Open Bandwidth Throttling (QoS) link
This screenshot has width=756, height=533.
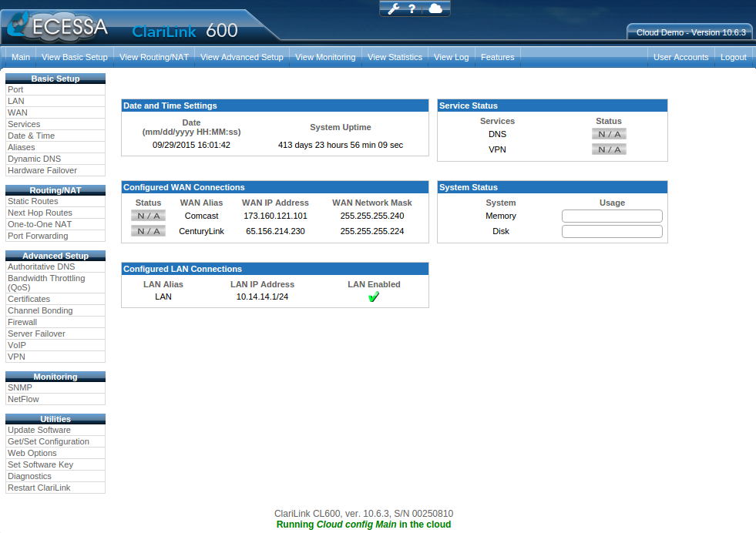click(55, 283)
